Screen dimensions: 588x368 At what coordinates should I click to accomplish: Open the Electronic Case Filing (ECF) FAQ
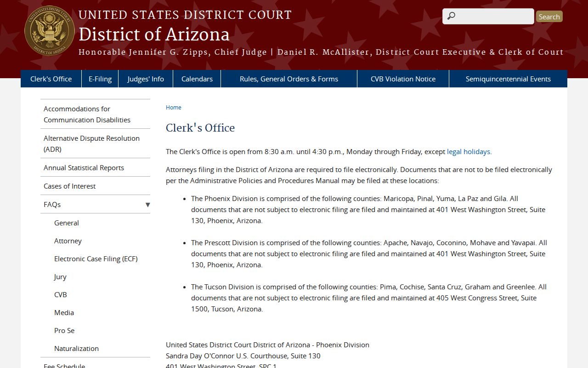96,259
